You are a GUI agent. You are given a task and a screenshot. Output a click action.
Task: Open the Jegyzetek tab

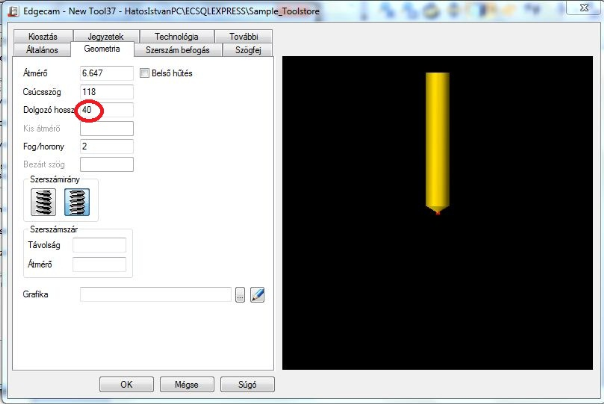click(106, 37)
